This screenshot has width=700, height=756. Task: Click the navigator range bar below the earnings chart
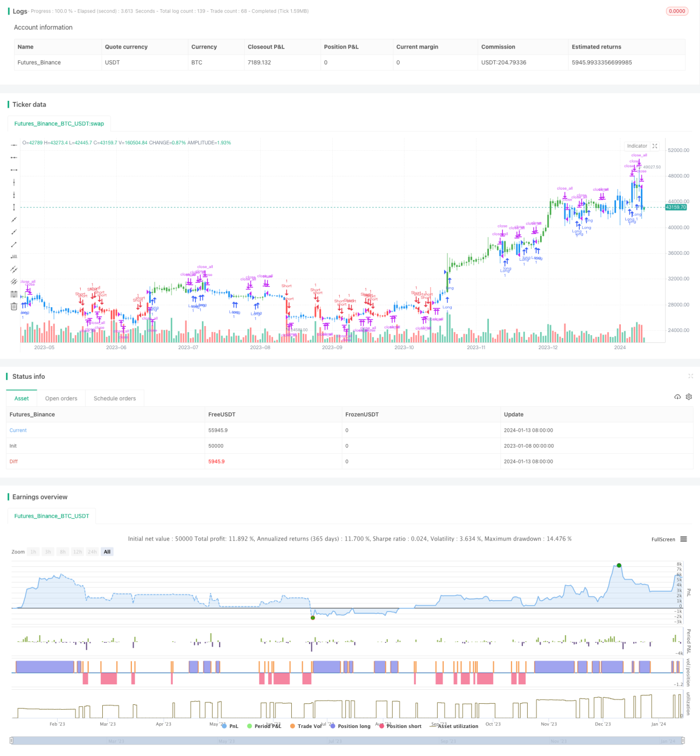click(348, 740)
